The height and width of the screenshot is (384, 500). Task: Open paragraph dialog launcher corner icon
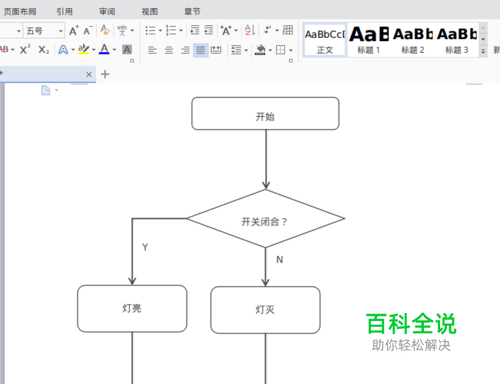291,61
